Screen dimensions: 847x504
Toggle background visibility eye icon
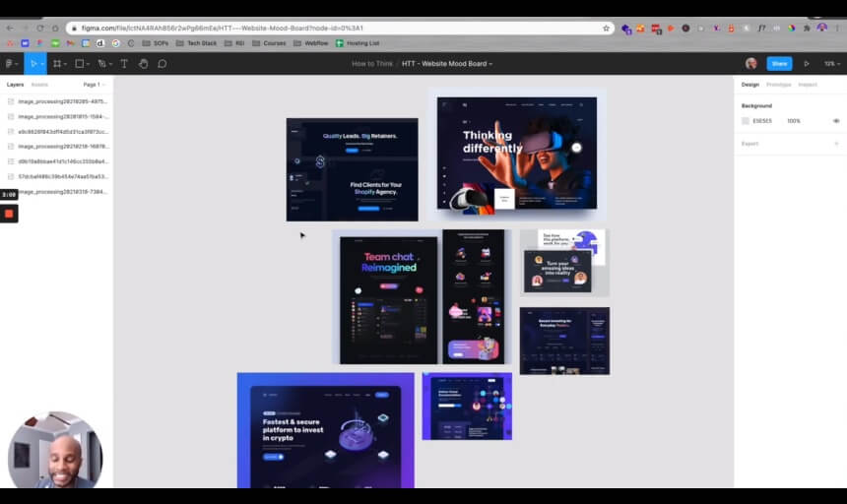coord(836,121)
